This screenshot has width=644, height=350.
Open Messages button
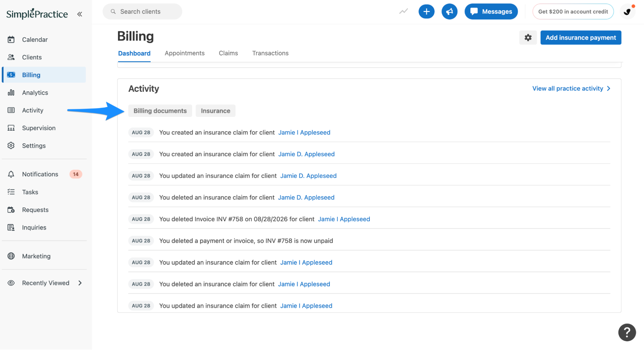pos(491,12)
